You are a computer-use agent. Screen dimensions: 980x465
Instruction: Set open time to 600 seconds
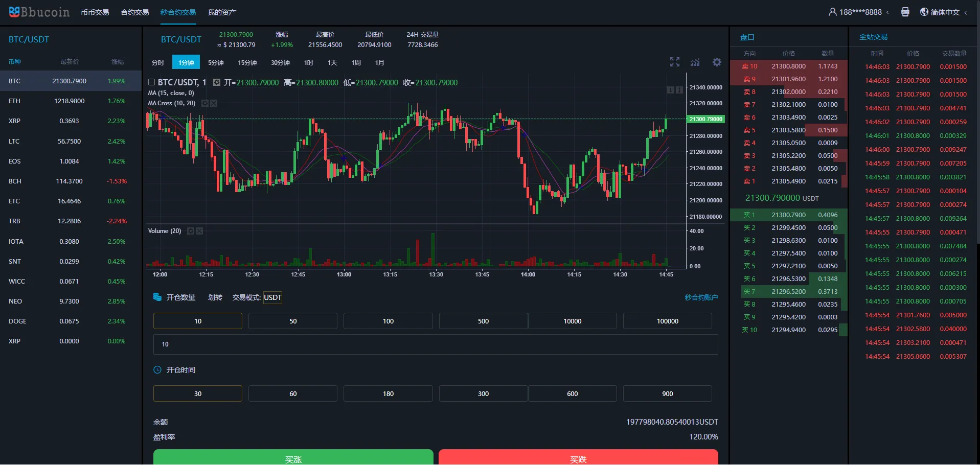(573, 393)
